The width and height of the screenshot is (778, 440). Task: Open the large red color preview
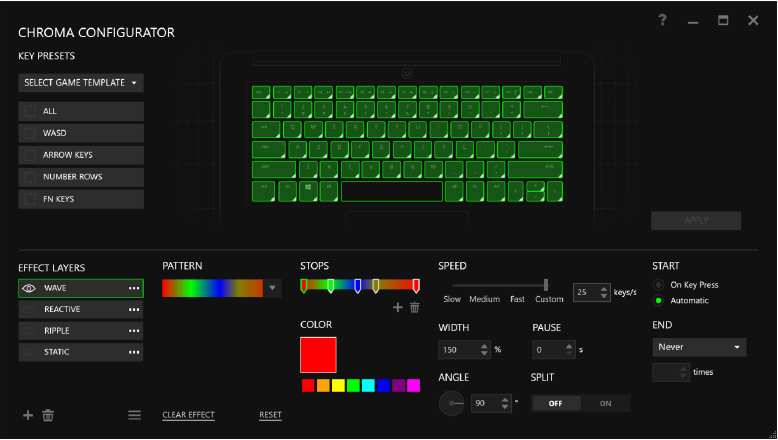pos(318,355)
